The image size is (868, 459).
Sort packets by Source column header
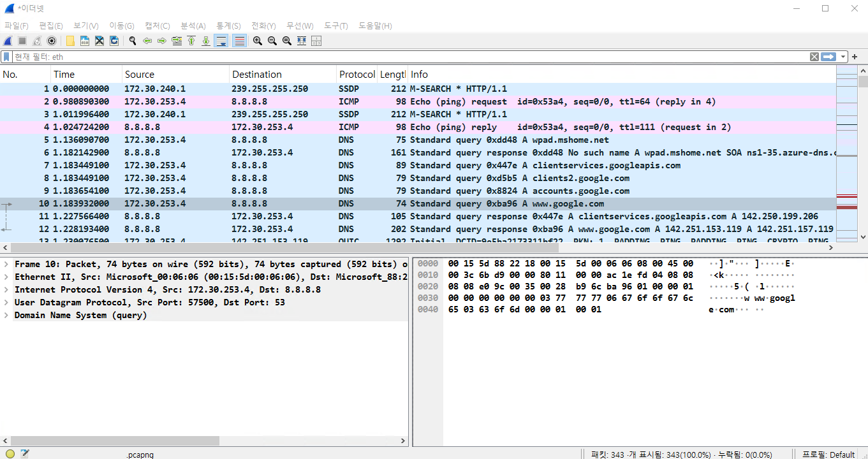click(x=175, y=75)
